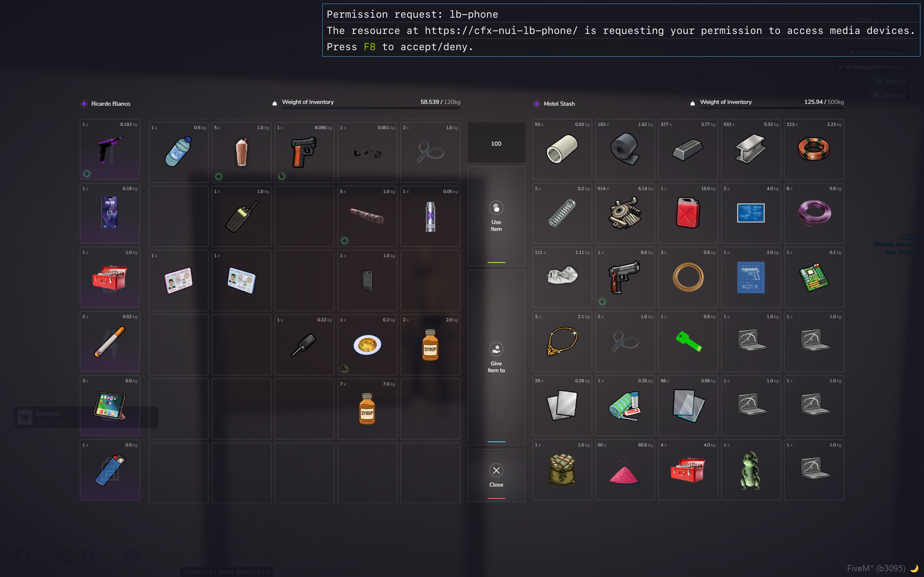924x577 pixels.
Task: Select the walkie-talkie radio item
Action: click(241, 216)
